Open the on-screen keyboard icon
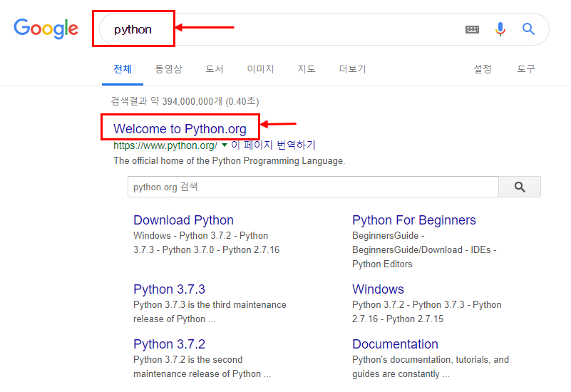This screenshot has width=571, height=392. [473, 29]
